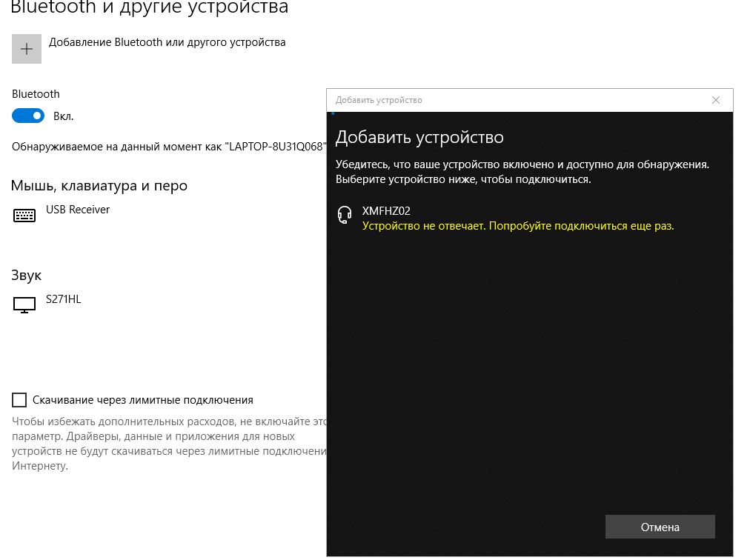This screenshot has width=750, height=560.
Task: Enable Скачивание через лимитные подключения checkbox
Action: point(19,400)
